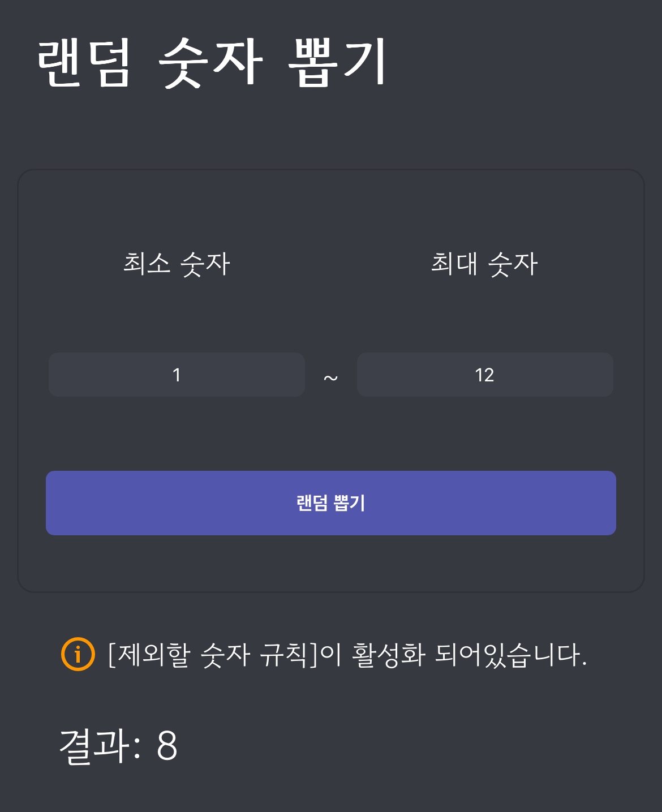Click 되어있습니다 at the notice end
This screenshot has height=812, width=662.
[510, 655]
